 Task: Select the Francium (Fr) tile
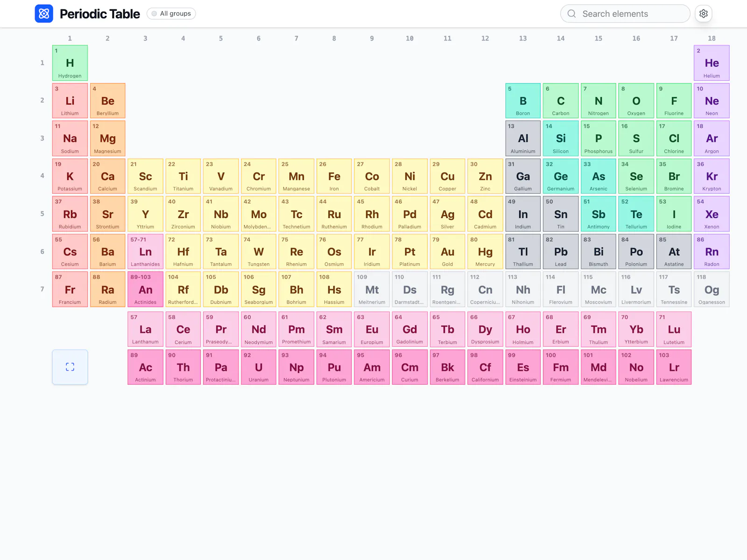point(70,289)
